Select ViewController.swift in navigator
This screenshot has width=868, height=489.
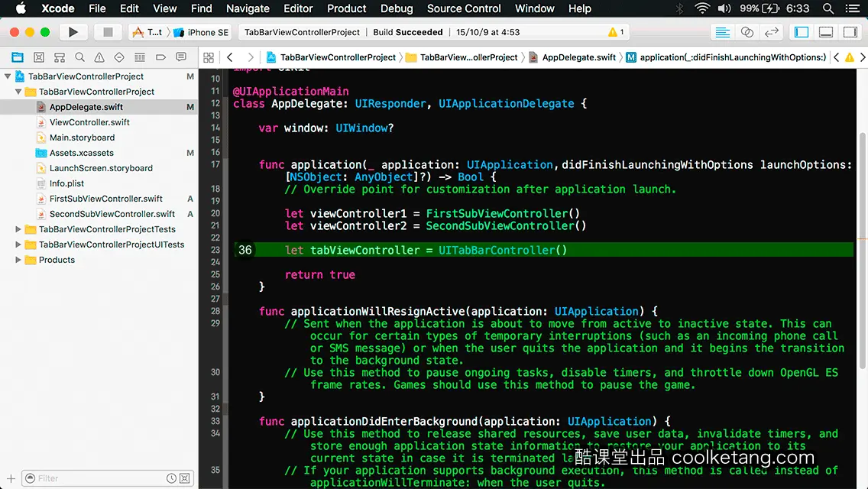(89, 122)
